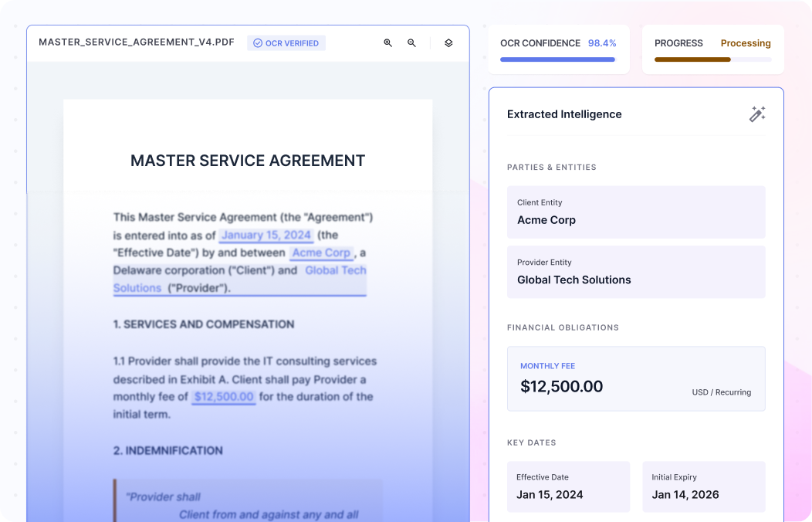
Task: Click highlighted Global Tech Solutions in document
Action: coord(240,279)
